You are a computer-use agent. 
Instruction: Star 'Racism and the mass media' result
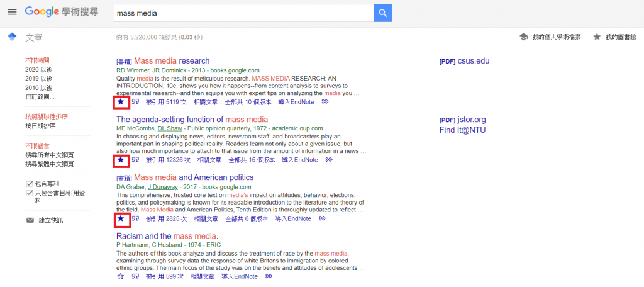121,276
